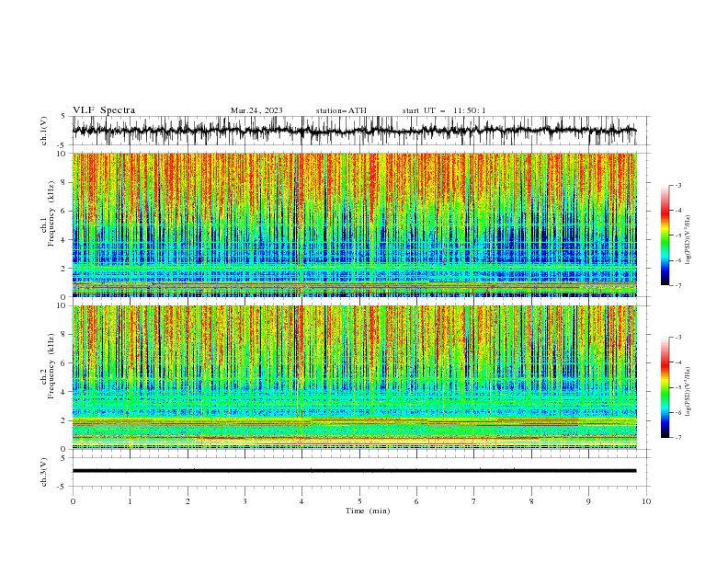728x563 pixels.
Task: Click the 'station=ATH' label
Action: click(x=341, y=110)
